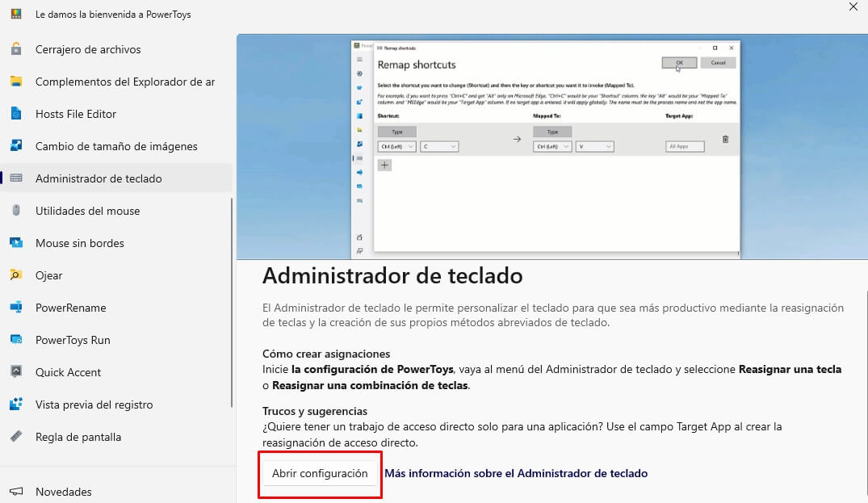Select Mouse sin bordes entry
The height and width of the screenshot is (503, 868).
(x=116, y=243)
